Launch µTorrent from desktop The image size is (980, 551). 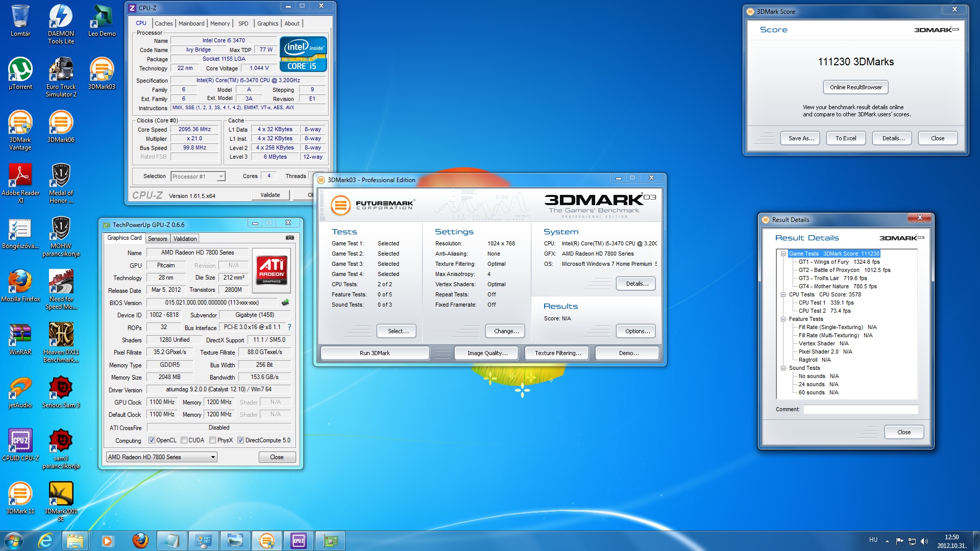pos(20,74)
